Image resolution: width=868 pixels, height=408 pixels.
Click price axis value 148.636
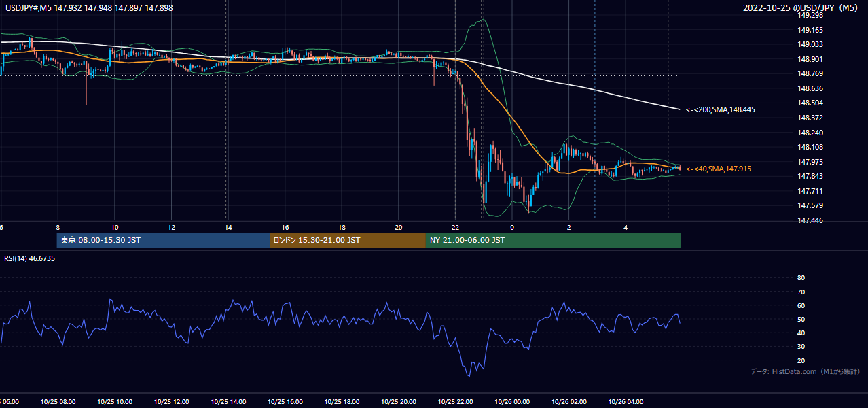click(x=810, y=88)
